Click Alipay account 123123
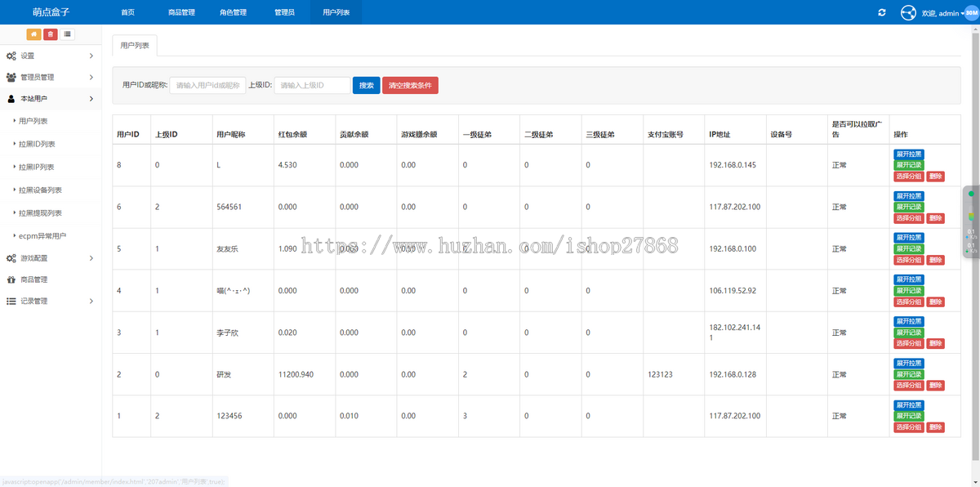 click(659, 374)
